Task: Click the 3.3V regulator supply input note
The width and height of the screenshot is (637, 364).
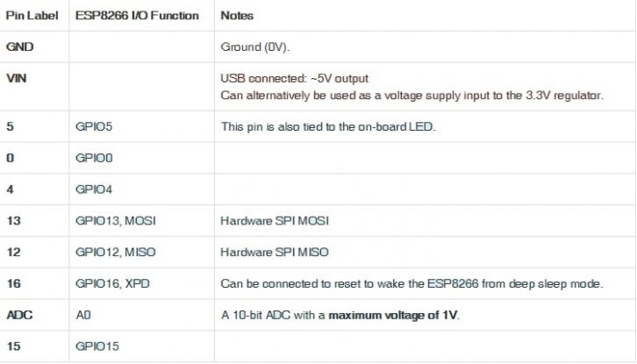Action: 412,95
